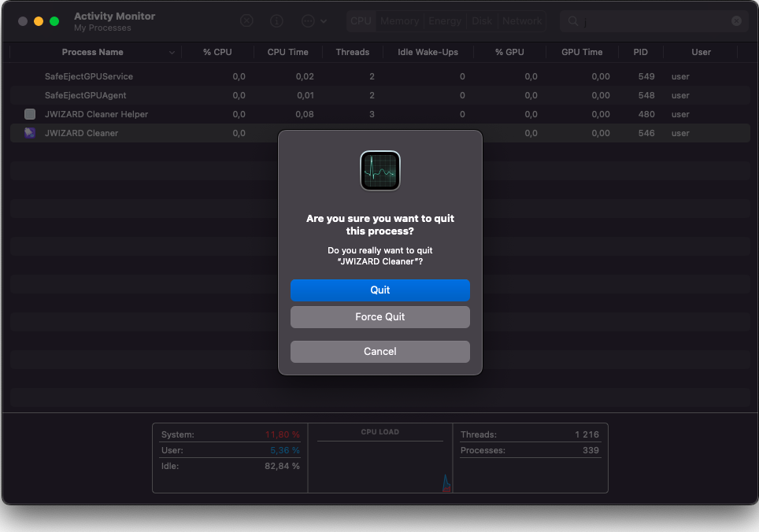
Task: Switch to the CPU tab
Action: pos(361,21)
